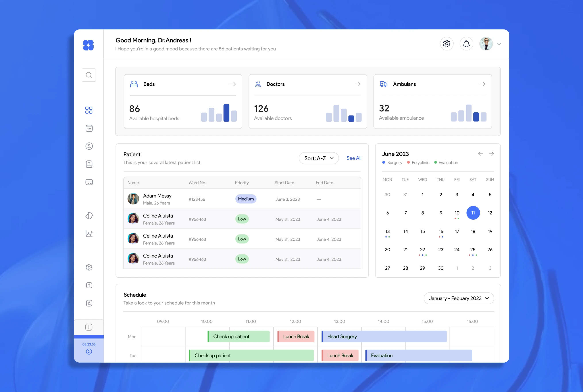Select June 22 on the calendar
This screenshot has height=392, width=583.
pyautogui.click(x=423, y=250)
